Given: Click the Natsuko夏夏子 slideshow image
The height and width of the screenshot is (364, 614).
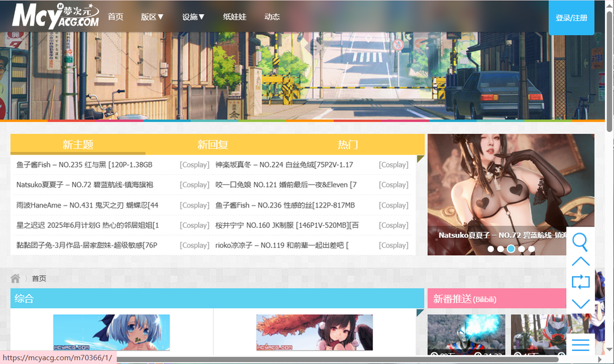Looking at the screenshot, I should tap(511, 195).
